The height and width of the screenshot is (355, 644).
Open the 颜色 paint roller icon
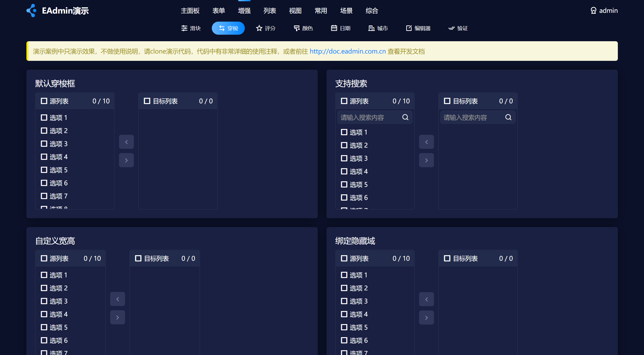coord(297,28)
